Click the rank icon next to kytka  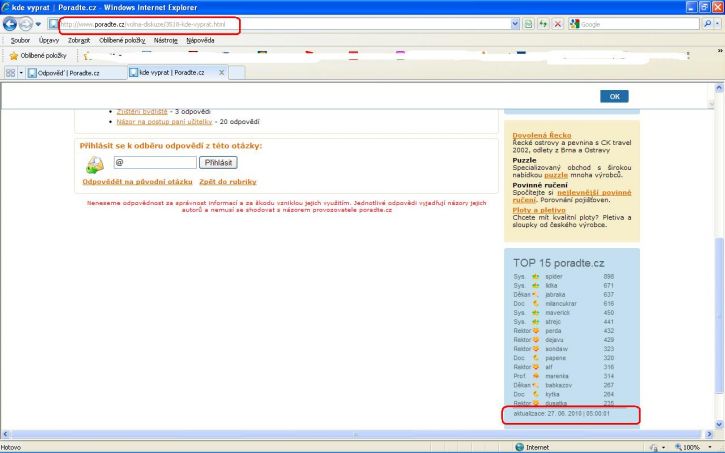[535, 394]
